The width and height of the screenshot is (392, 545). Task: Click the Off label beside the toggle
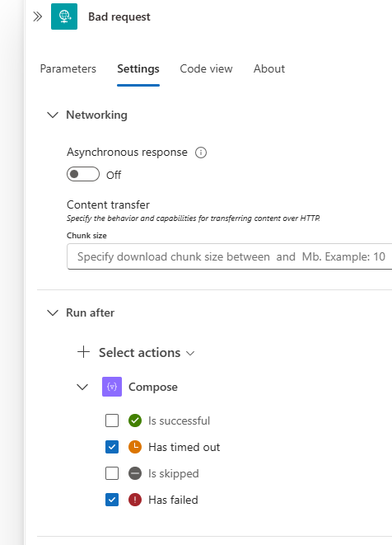[x=114, y=175]
